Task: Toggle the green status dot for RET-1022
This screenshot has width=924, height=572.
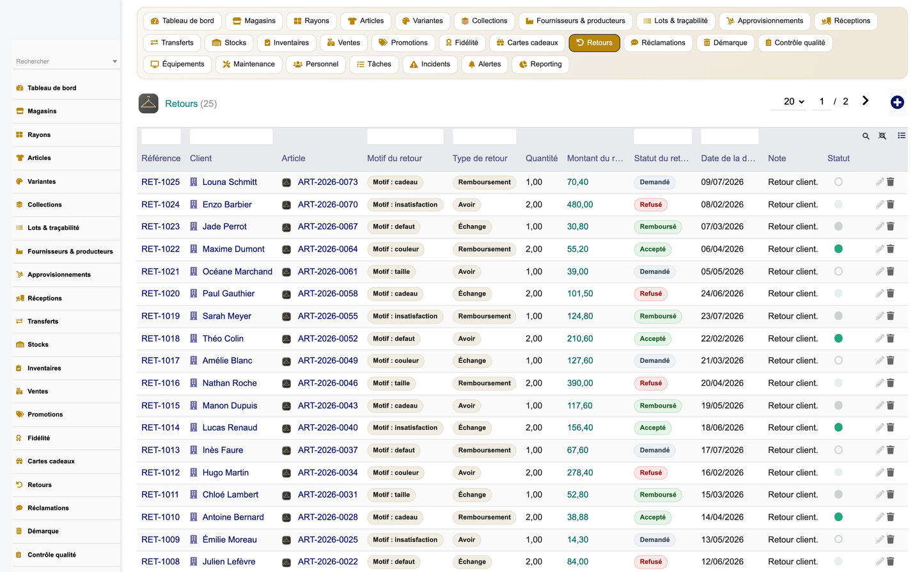Action: click(838, 249)
